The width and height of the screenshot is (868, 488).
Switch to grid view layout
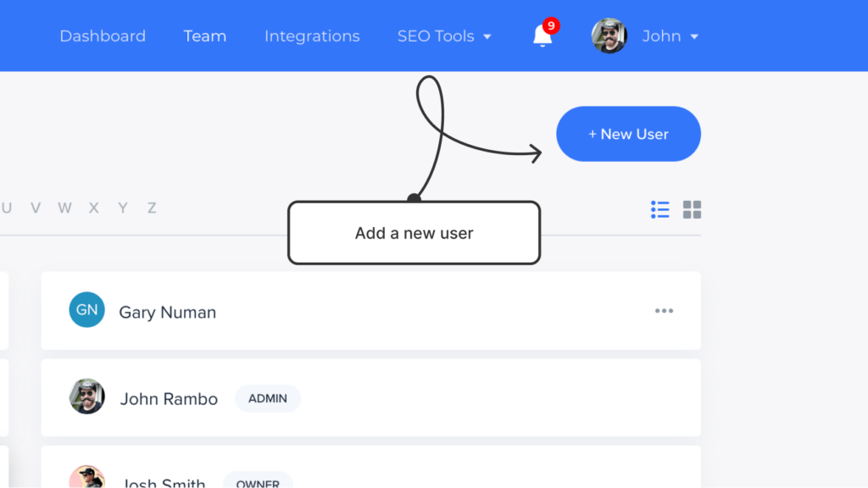[x=692, y=209]
